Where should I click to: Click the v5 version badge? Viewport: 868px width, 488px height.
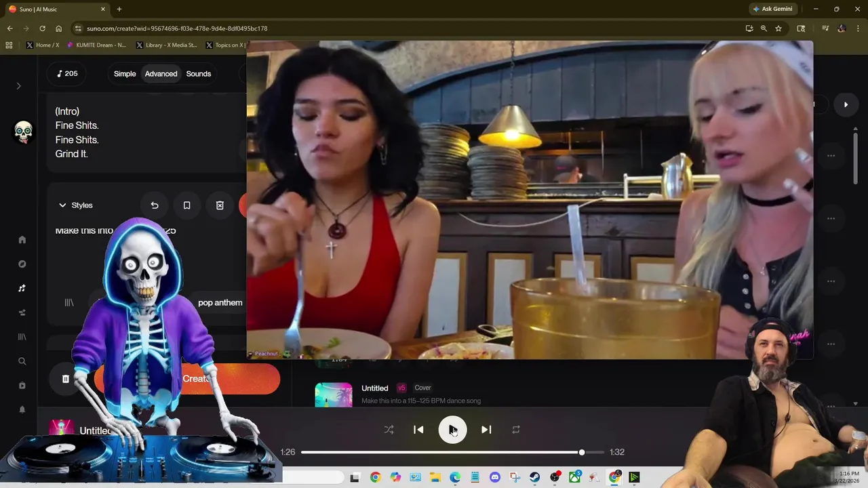[401, 388]
